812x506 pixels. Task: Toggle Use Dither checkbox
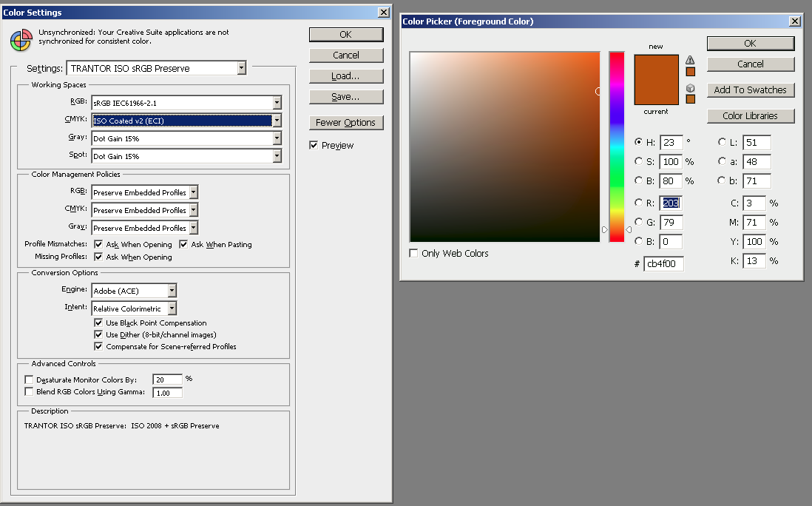(98, 334)
